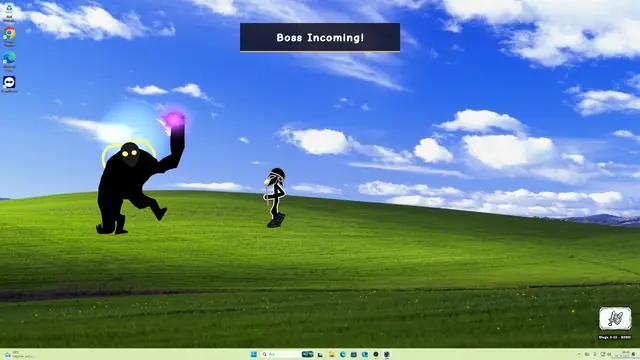640x360 pixels.
Task: Open the volume control in system tray
Action: (x=609, y=354)
